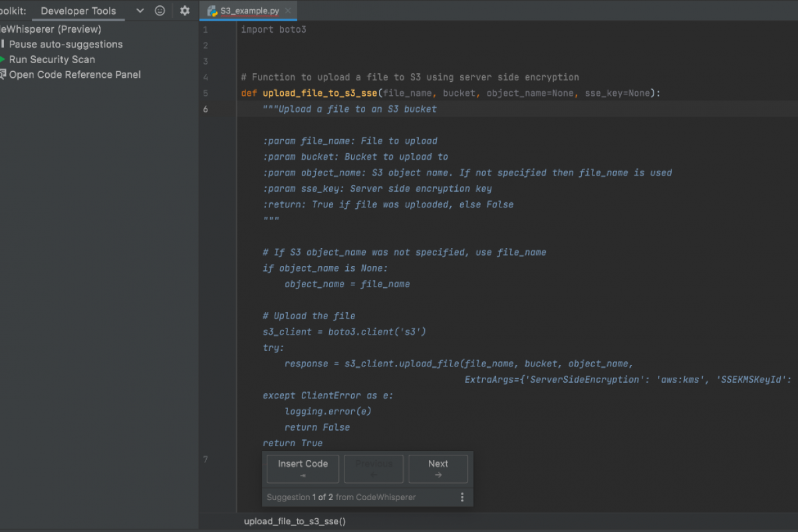Click Run Security Scan
798x532 pixels.
(52, 59)
